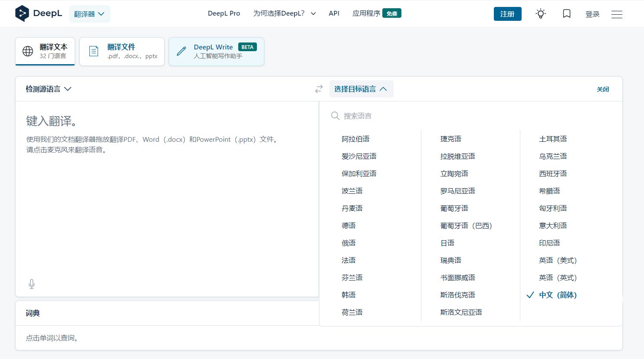Select 瑞典语 as target language
644x359 pixels.
tap(451, 260)
